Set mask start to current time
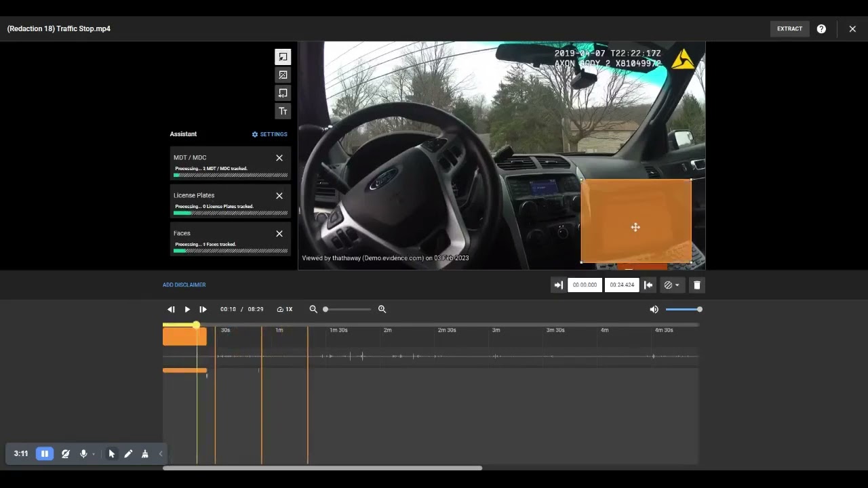868x488 pixels. point(558,285)
